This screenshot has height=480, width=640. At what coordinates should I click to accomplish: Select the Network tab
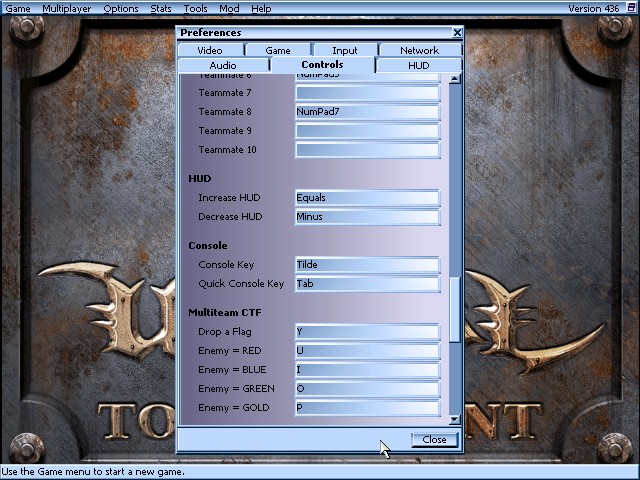click(x=419, y=50)
